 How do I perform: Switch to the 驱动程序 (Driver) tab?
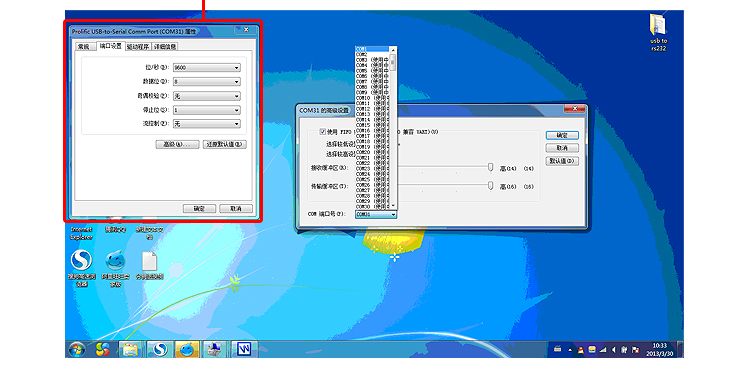click(x=138, y=47)
